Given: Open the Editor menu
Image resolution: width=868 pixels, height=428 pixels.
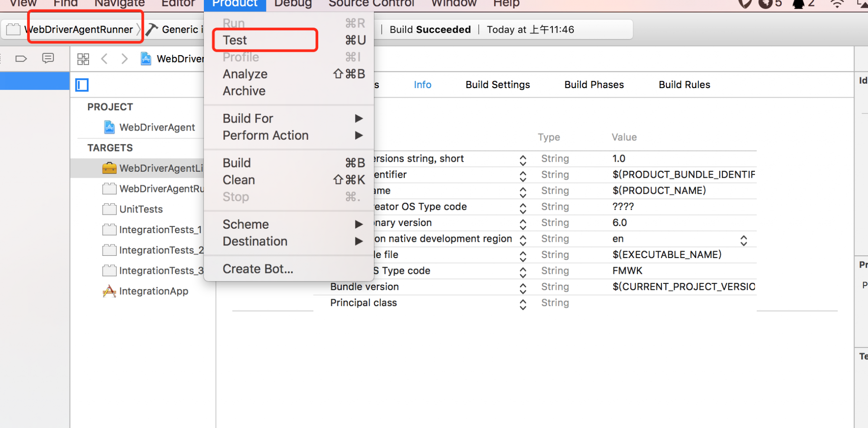Looking at the screenshot, I should click(x=178, y=4).
